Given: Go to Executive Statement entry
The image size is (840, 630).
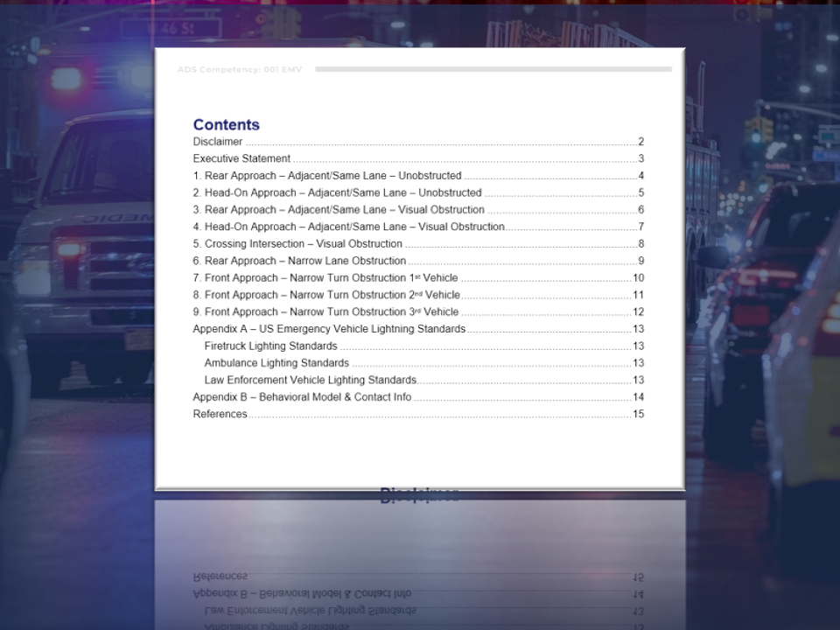Looking at the screenshot, I should point(418,159).
